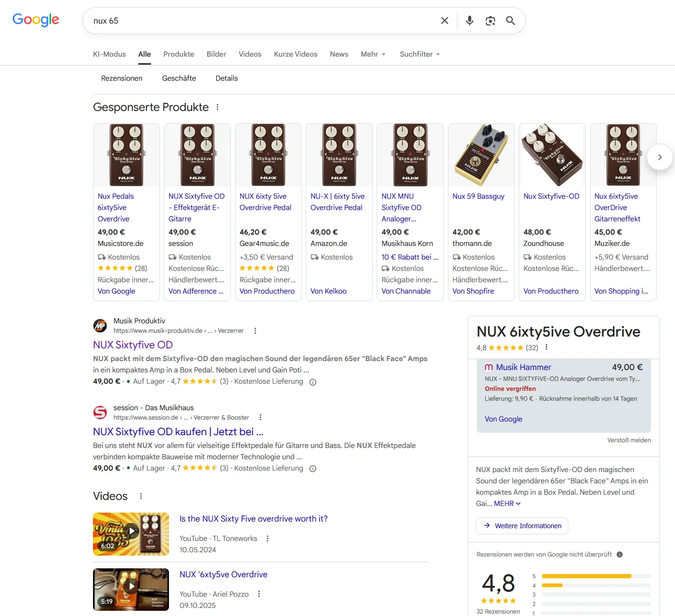Screen dimensions: 675x616
Task: Open options for Ariel Pozzo video
Action: 259,594
